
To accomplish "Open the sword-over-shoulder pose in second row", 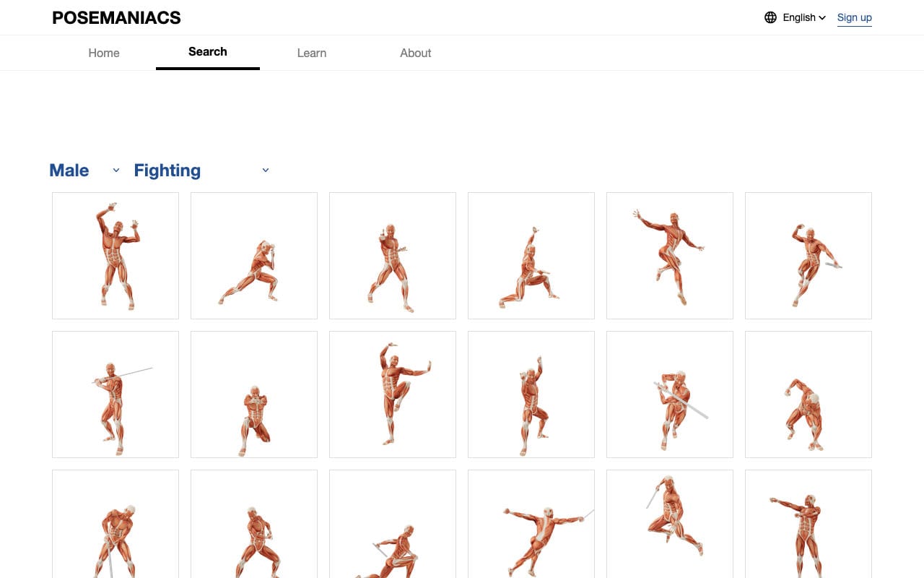I will [x=115, y=394].
